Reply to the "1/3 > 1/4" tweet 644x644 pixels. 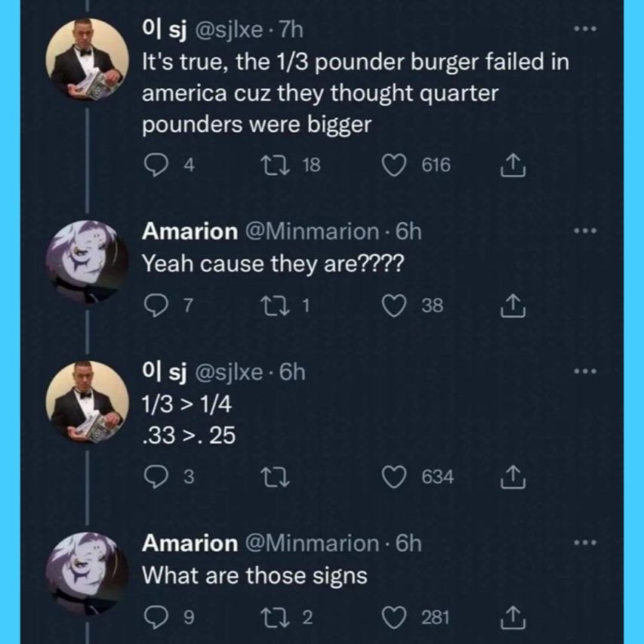tap(155, 477)
